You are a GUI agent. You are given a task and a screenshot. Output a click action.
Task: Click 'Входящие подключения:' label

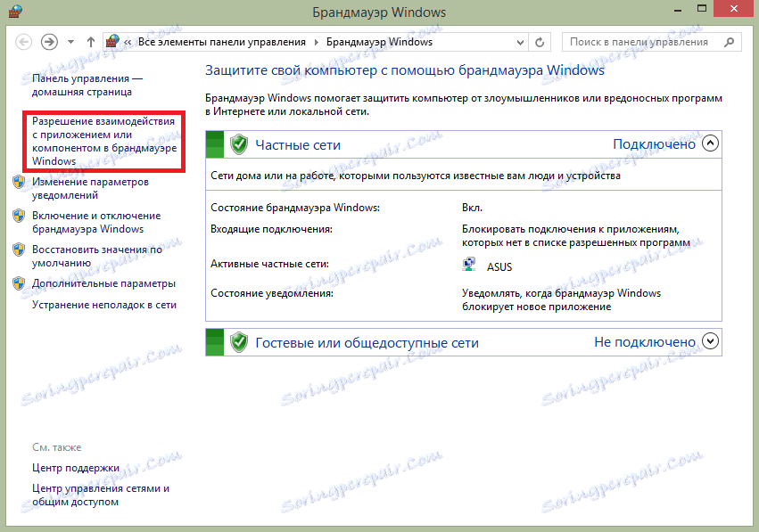(271, 229)
